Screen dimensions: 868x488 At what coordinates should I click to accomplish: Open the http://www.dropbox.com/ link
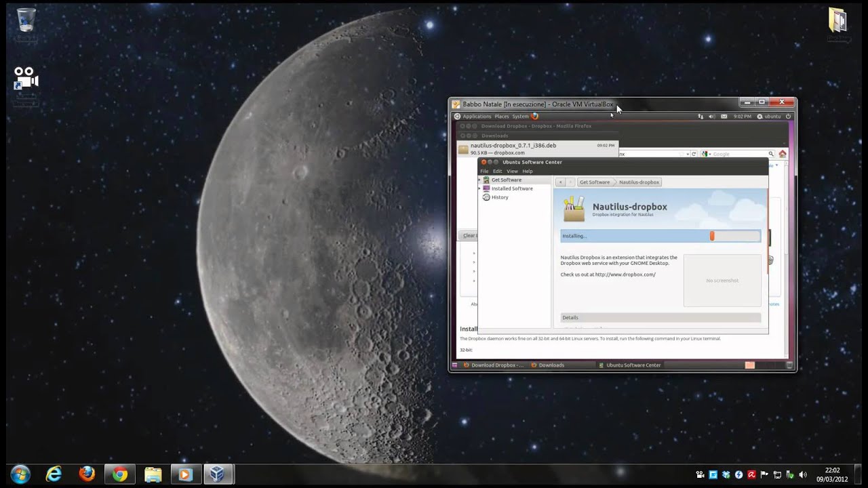click(625, 274)
